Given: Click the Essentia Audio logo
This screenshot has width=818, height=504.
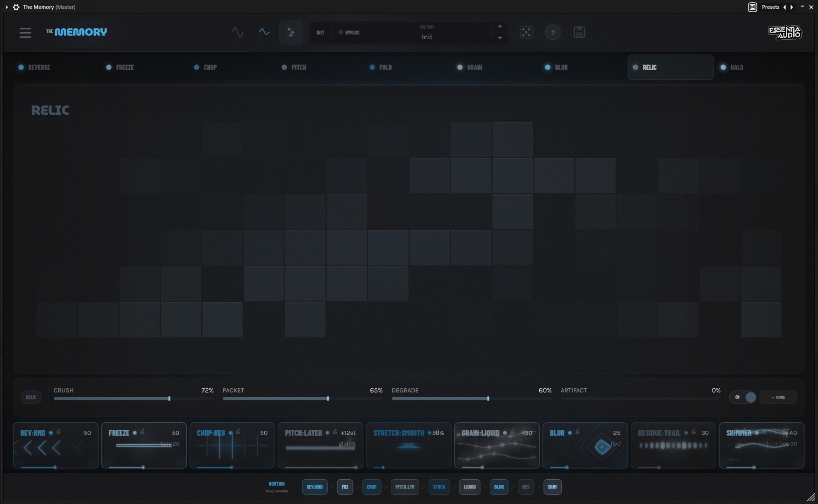Looking at the screenshot, I should pyautogui.click(x=785, y=33).
